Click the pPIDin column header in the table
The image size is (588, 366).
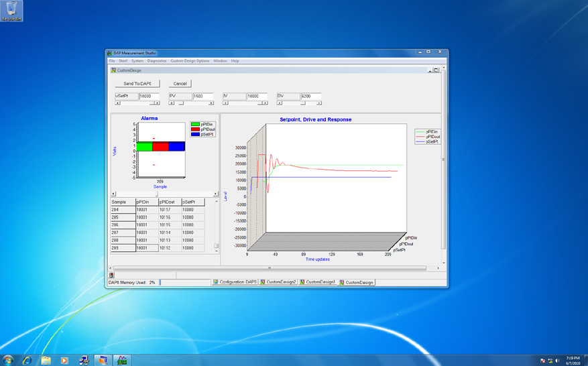[x=147, y=202]
